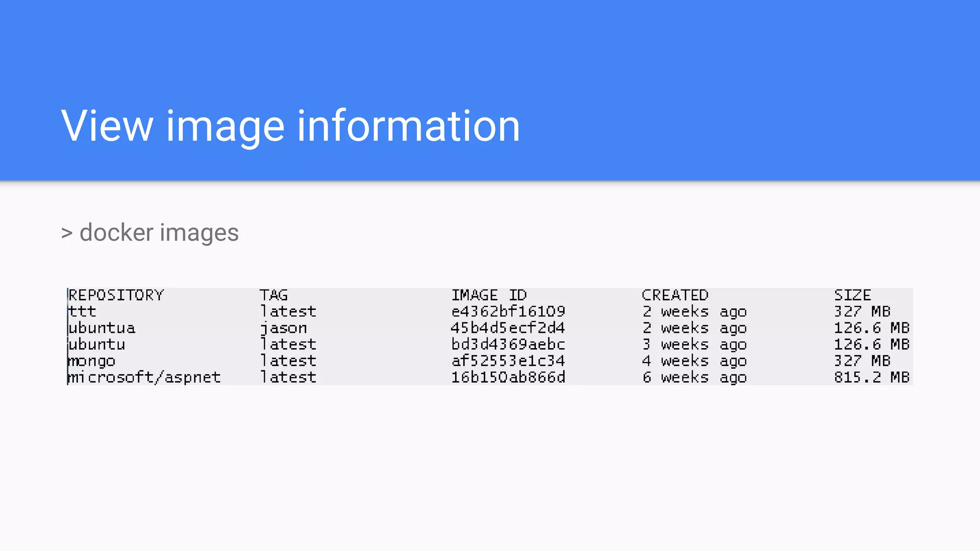
Task: Click '126.6 MB' size in ubuntu row
Action: click(x=872, y=344)
